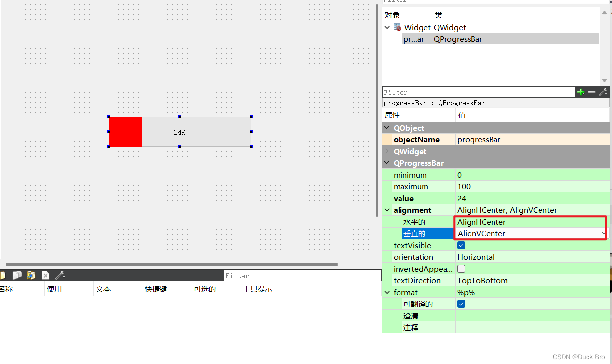Open the property editor wrench configuration icon
This screenshot has height=364, width=612.
tap(603, 92)
